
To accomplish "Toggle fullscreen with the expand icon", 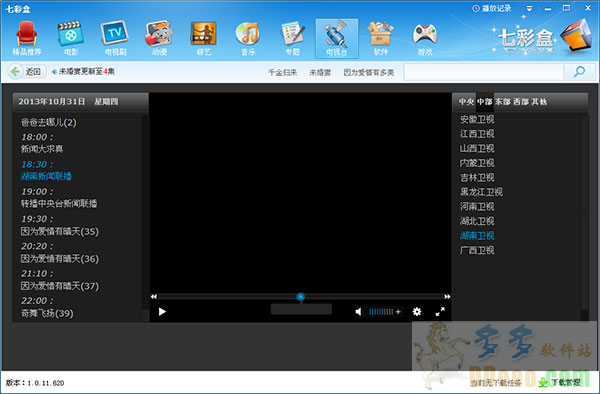I will [x=440, y=312].
